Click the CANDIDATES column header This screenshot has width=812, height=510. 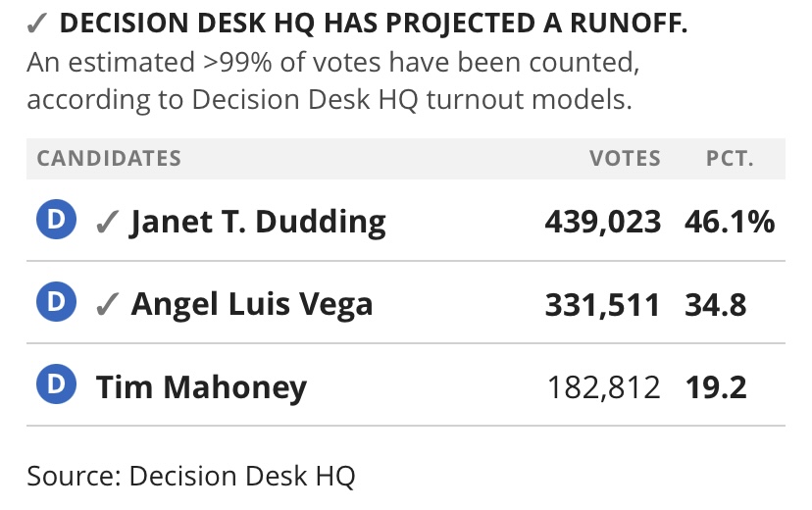coord(109,159)
